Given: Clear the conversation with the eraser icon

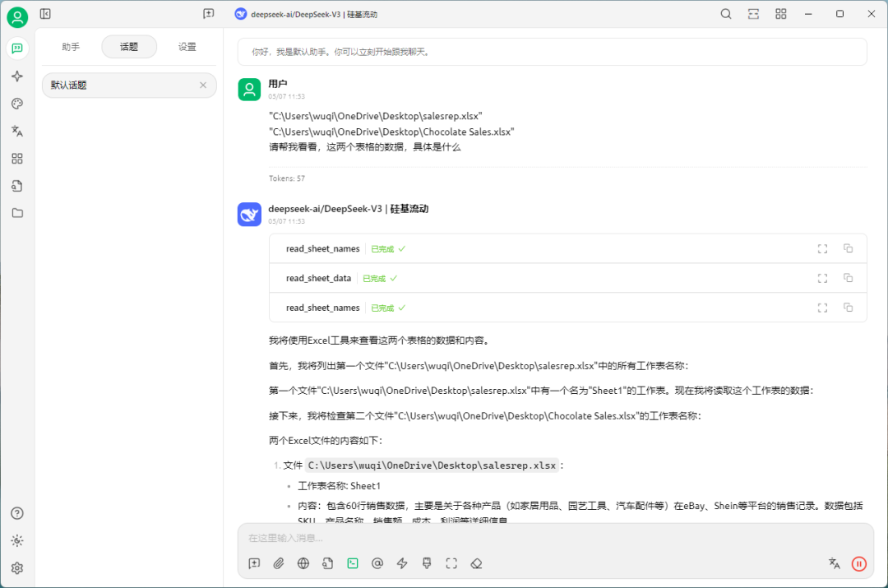Looking at the screenshot, I should [475, 563].
